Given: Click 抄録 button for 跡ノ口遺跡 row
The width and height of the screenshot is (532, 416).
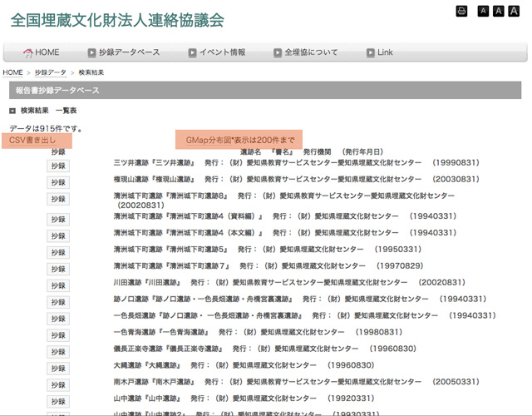Looking at the screenshot, I should (58, 302).
